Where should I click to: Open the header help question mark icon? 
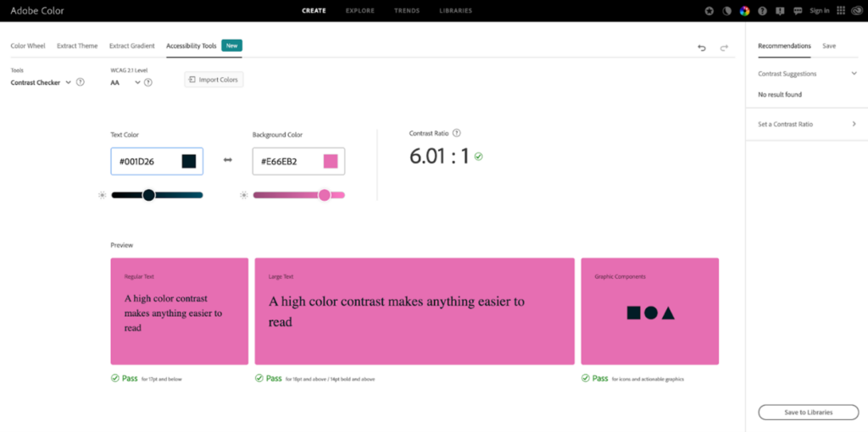pyautogui.click(x=762, y=10)
